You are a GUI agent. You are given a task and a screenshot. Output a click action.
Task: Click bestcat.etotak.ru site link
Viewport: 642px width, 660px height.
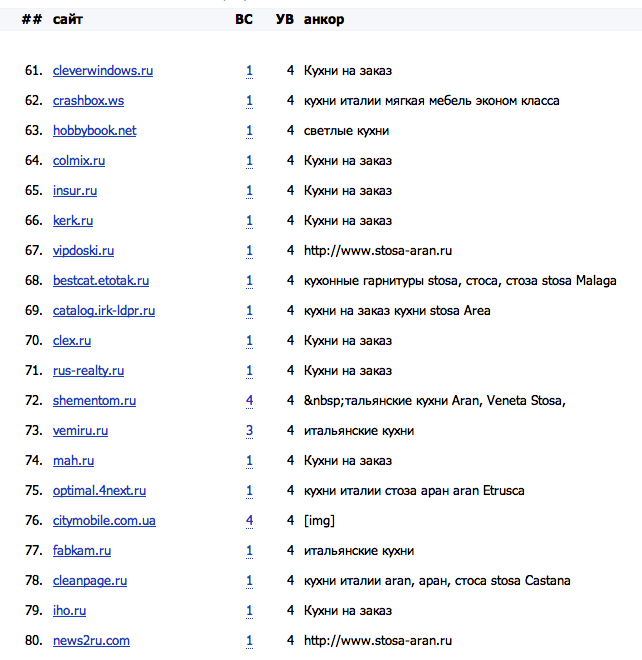point(101,281)
